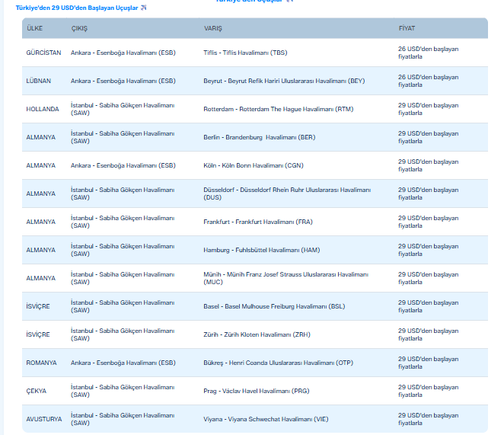This screenshot has width=504, height=435.
Task: Click Ankara Esenboğa departure in ROMANYA row
Action: point(123,363)
